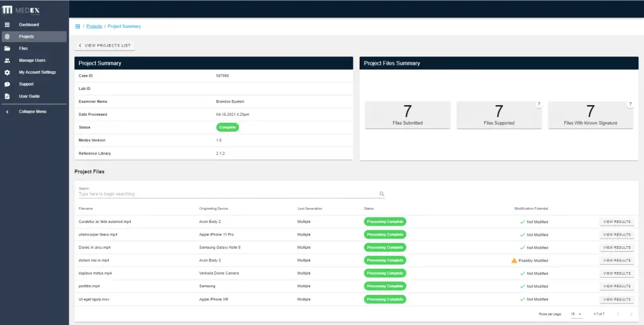
Task: Select Manage Users menu item
Action: (x=32, y=60)
